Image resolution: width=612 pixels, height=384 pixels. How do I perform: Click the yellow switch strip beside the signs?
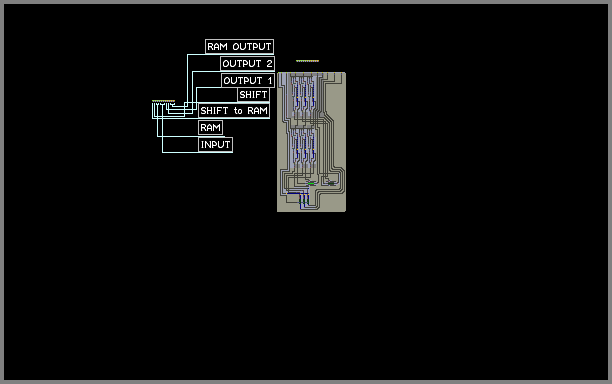(x=164, y=101)
